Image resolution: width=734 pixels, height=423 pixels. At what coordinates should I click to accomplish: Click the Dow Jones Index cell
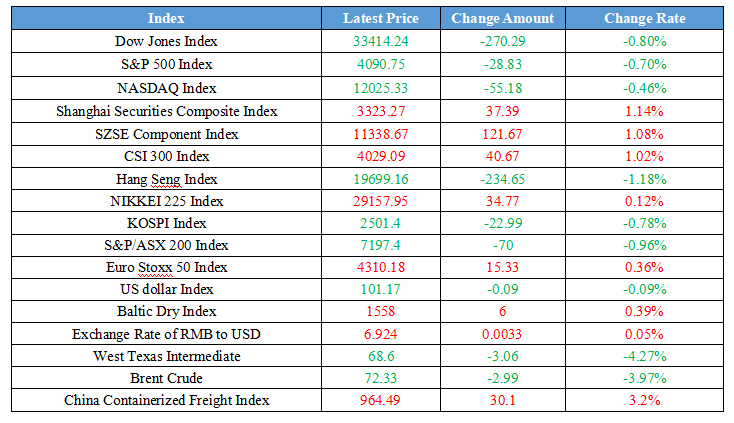click(166, 41)
